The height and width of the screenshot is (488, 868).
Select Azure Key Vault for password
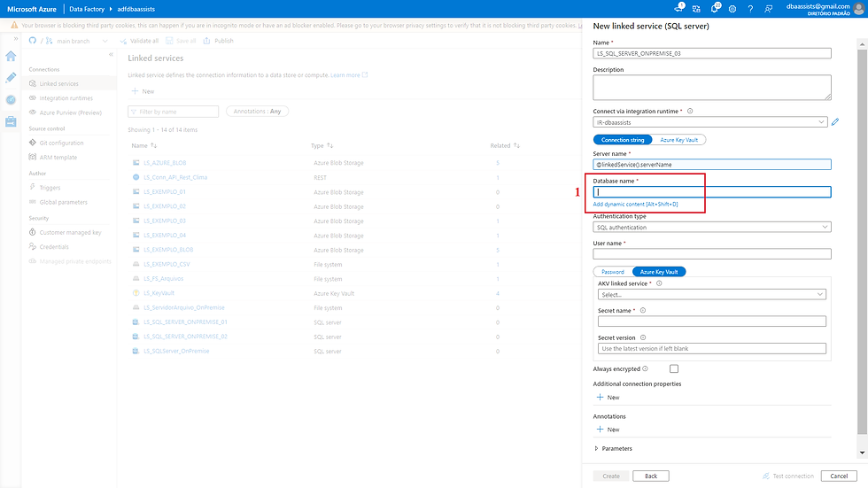click(659, 272)
